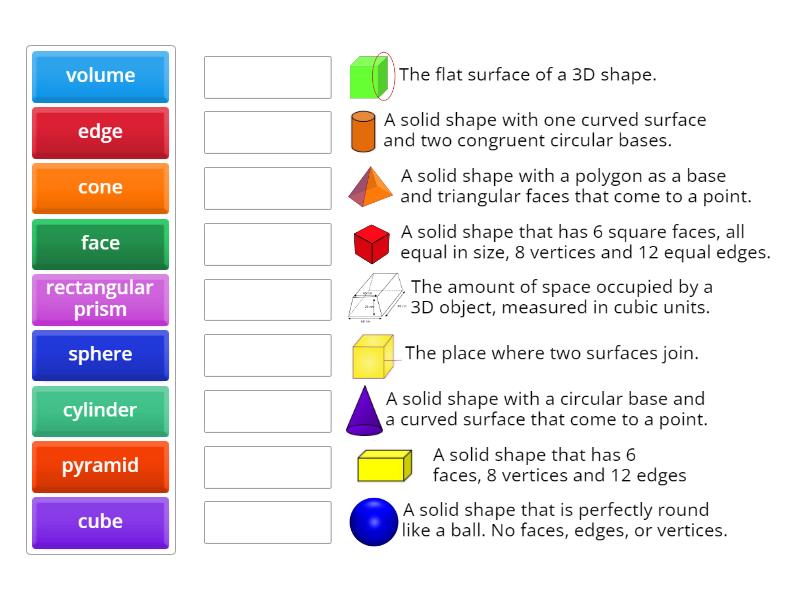Select the cylinder answer tile
Image resolution: width=800 pixels, height=600 pixels.
point(100,410)
